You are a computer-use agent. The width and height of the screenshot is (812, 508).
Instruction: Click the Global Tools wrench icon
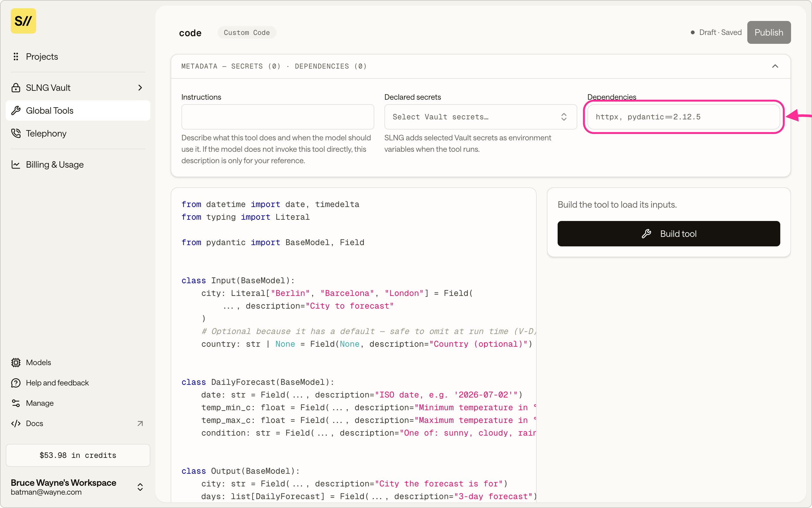[16, 110]
